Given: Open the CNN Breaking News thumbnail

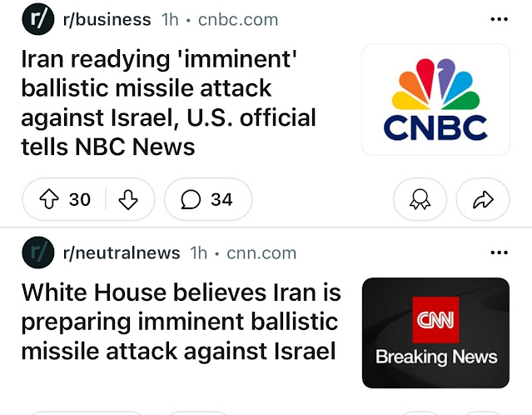Looking at the screenshot, I should click(x=435, y=332).
